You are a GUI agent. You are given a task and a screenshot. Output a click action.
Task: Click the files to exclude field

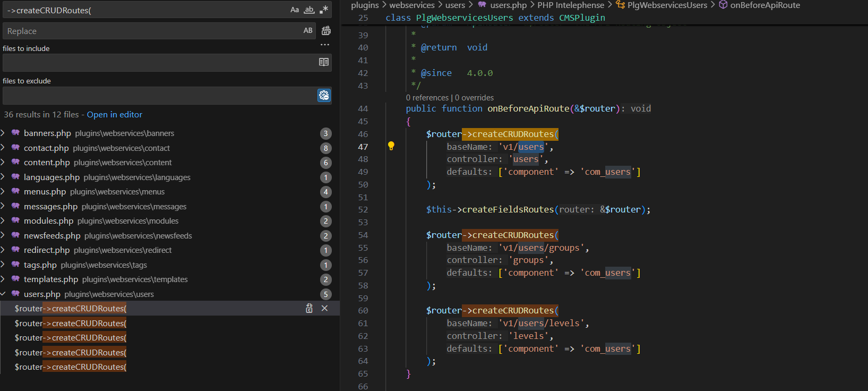pyautogui.click(x=159, y=95)
